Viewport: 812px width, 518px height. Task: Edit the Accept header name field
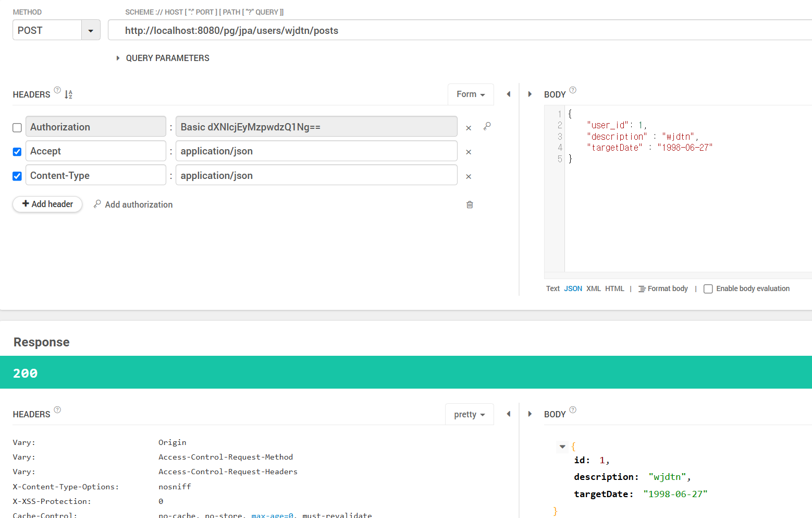(x=96, y=151)
